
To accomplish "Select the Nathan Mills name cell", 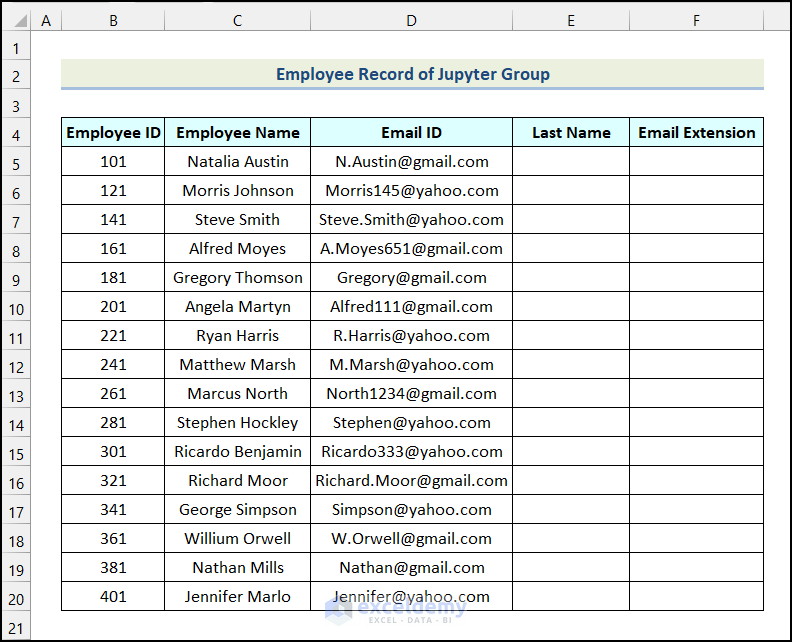I will 237,567.
